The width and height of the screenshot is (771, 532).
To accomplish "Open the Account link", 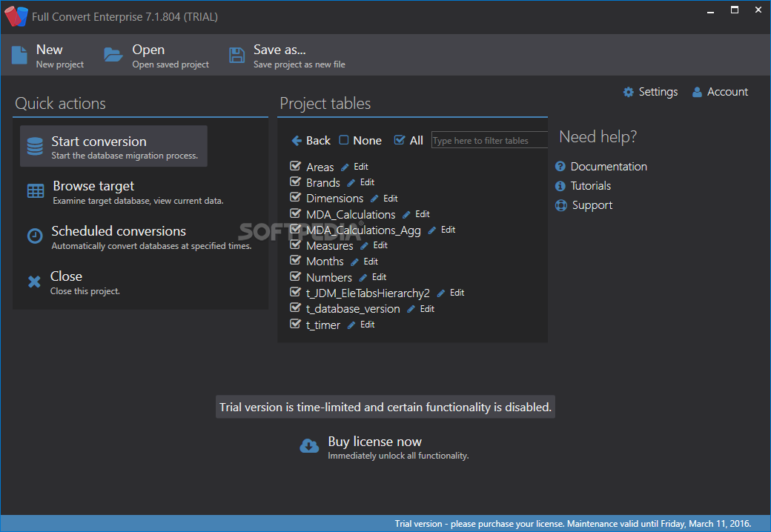I will (720, 92).
